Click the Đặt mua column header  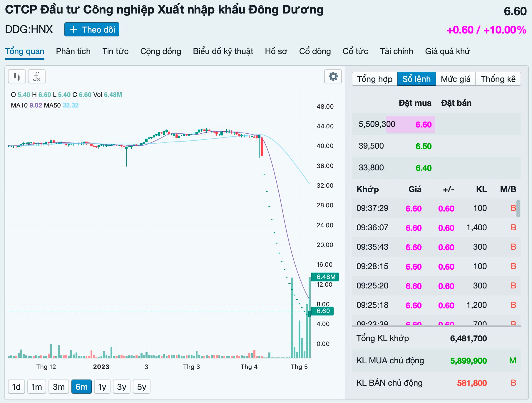click(x=415, y=103)
